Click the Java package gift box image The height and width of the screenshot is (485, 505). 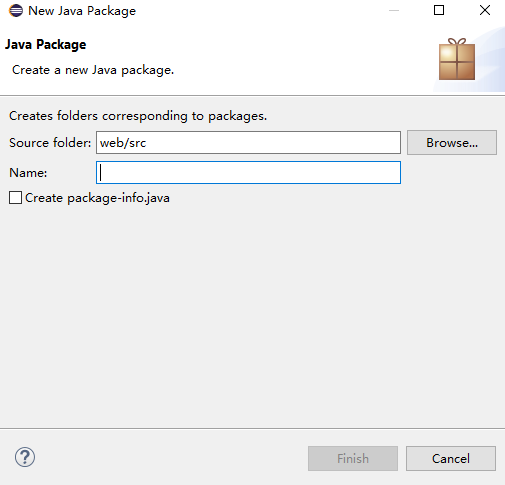coord(457,59)
